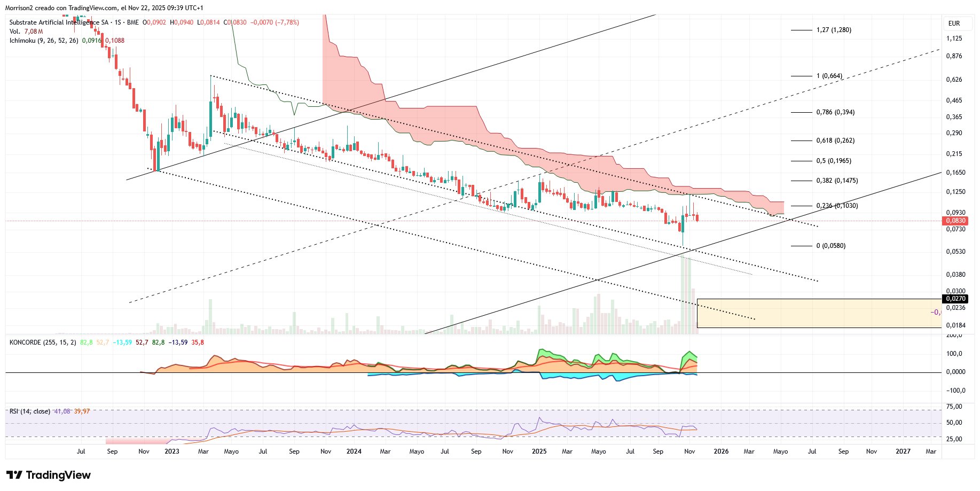This screenshot has width=980, height=491.
Task: Click the 0,0184 price axis label
Action: pyautogui.click(x=956, y=325)
